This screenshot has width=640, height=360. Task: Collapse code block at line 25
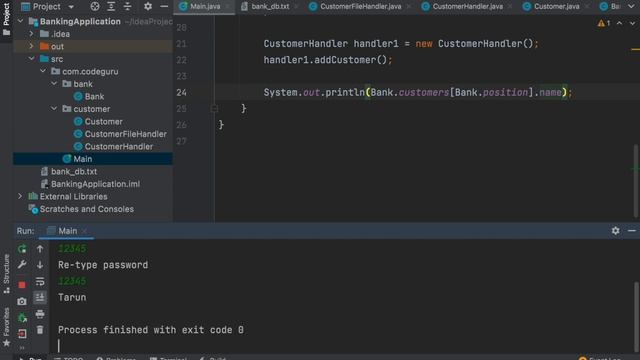[x=214, y=109]
